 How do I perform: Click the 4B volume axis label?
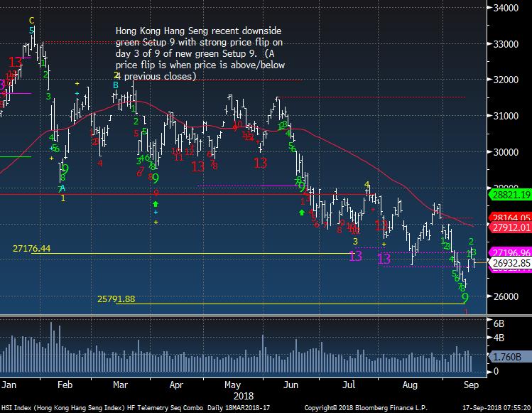point(499,338)
